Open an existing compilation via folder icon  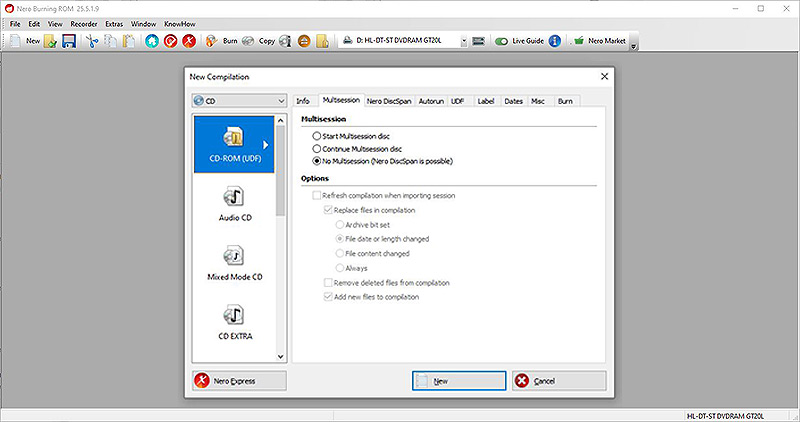[51, 41]
